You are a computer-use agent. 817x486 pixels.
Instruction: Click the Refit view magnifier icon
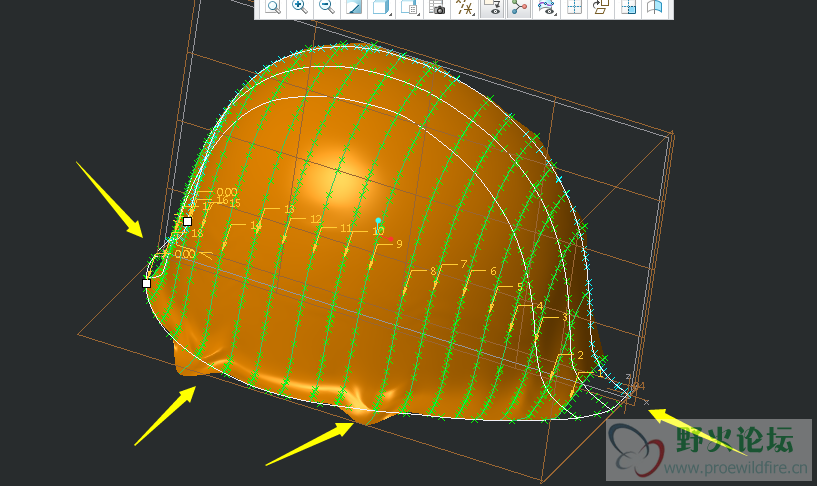[273, 8]
